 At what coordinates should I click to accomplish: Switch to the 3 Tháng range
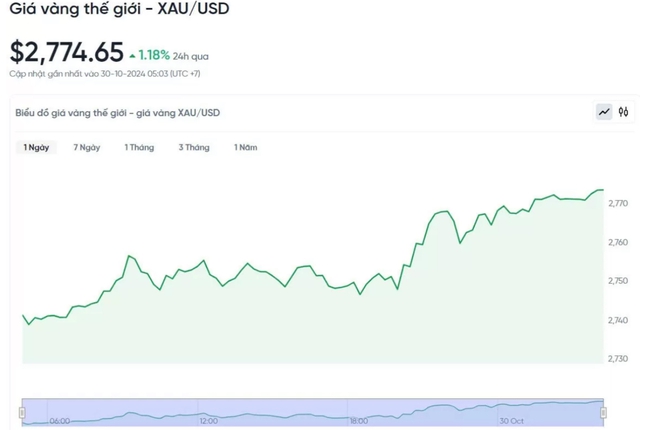click(194, 147)
